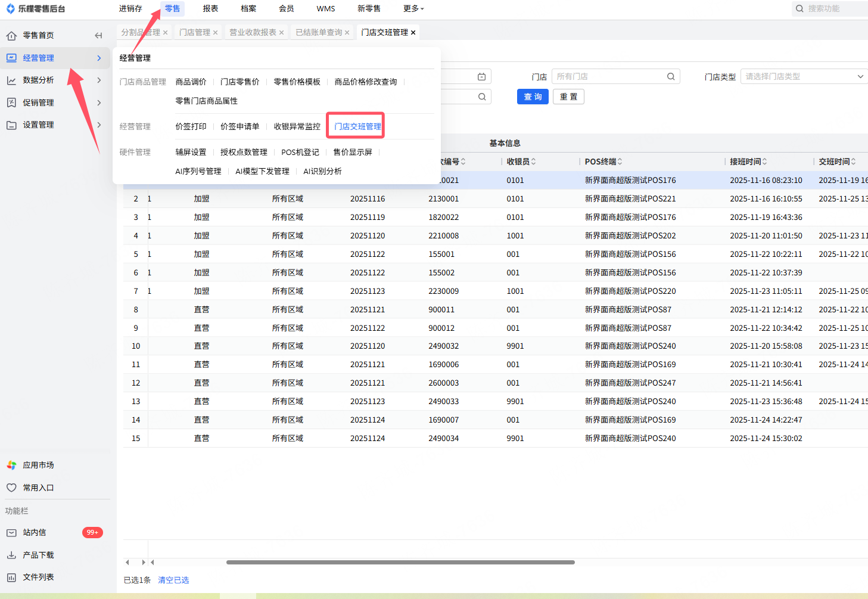Open 文件列表 file list
The height and width of the screenshot is (599, 868).
point(38,577)
